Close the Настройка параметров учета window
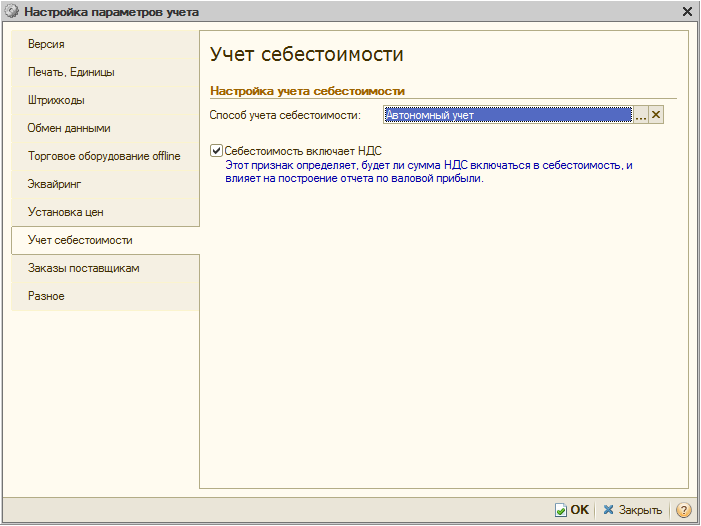This screenshot has width=701, height=526. coord(687,12)
